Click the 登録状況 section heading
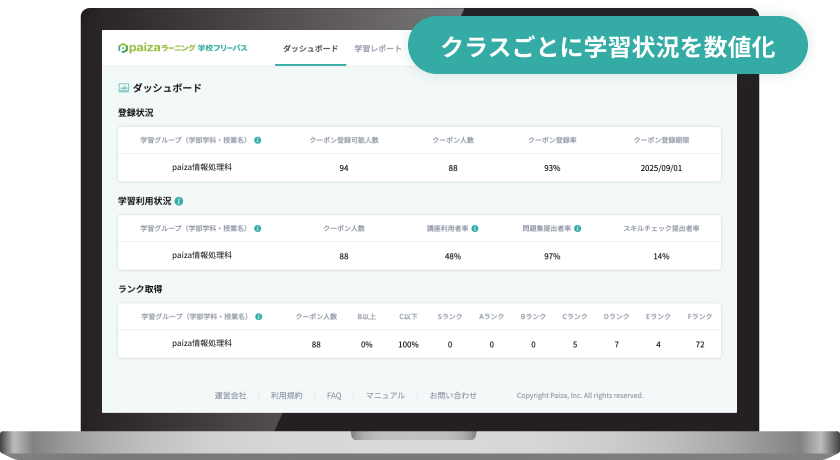Screen dimensions: 840x460 (x=136, y=113)
